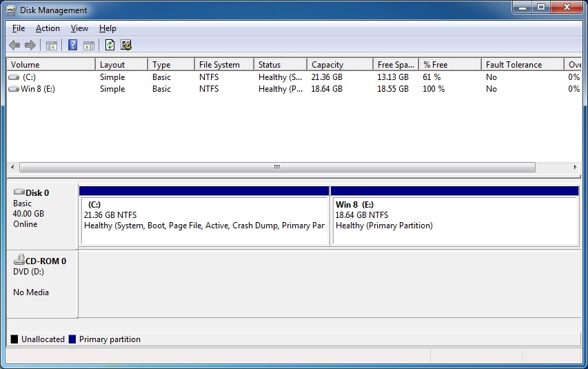The height and width of the screenshot is (369, 588).
Task: Sort by the Volume column header
Action: click(x=51, y=65)
